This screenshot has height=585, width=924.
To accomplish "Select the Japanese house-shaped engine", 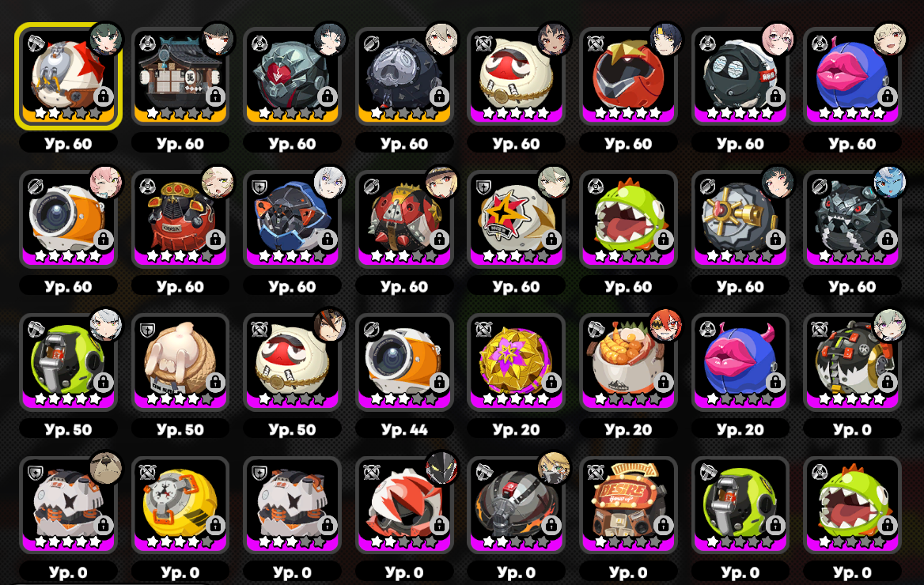I will (180, 76).
